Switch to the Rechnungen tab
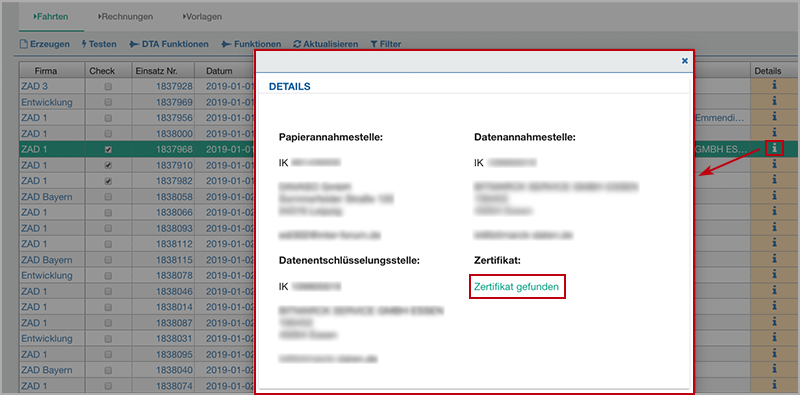 click(125, 16)
